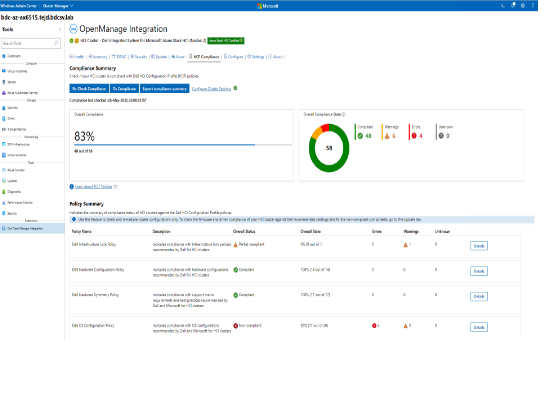The height and width of the screenshot is (394, 544).
Task: Select Dell OpenManage Integration extension
Action: click(x=32, y=228)
